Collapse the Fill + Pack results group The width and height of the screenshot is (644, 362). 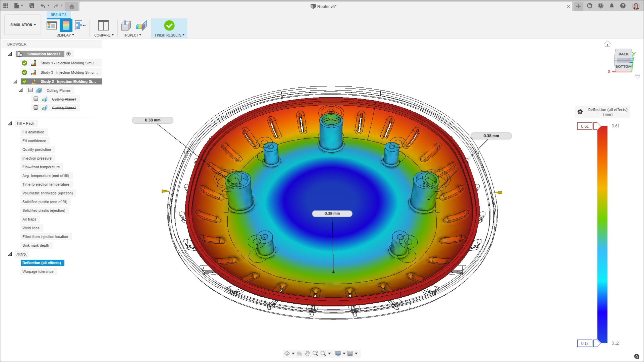click(10, 123)
